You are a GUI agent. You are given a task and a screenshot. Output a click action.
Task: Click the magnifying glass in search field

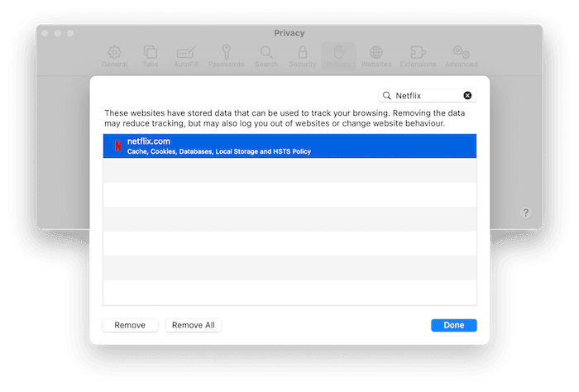click(x=386, y=96)
